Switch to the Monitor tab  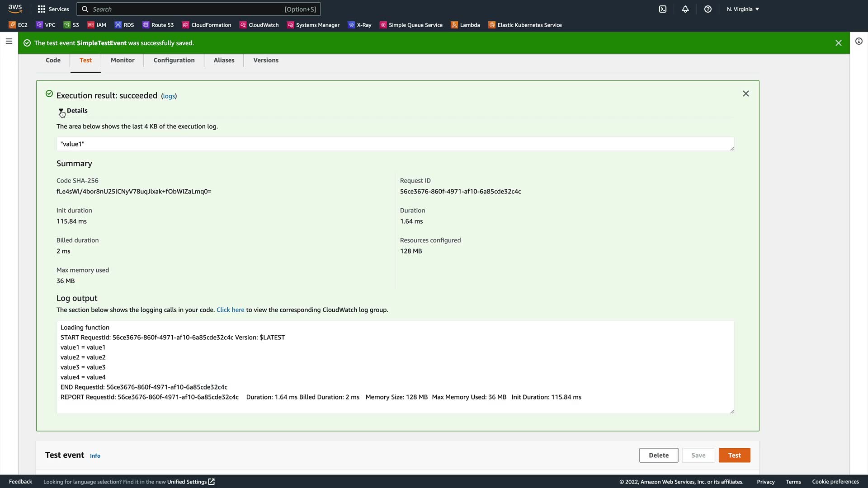coord(123,60)
